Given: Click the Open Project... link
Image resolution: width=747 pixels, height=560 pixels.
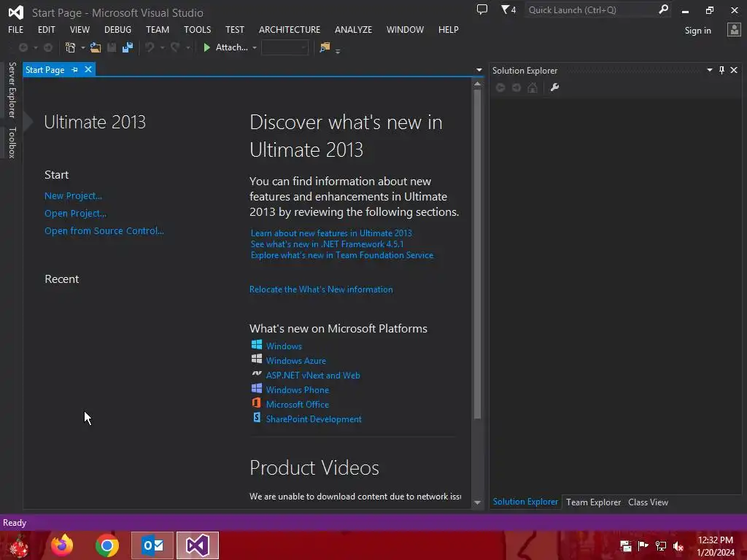Looking at the screenshot, I should (x=75, y=214).
